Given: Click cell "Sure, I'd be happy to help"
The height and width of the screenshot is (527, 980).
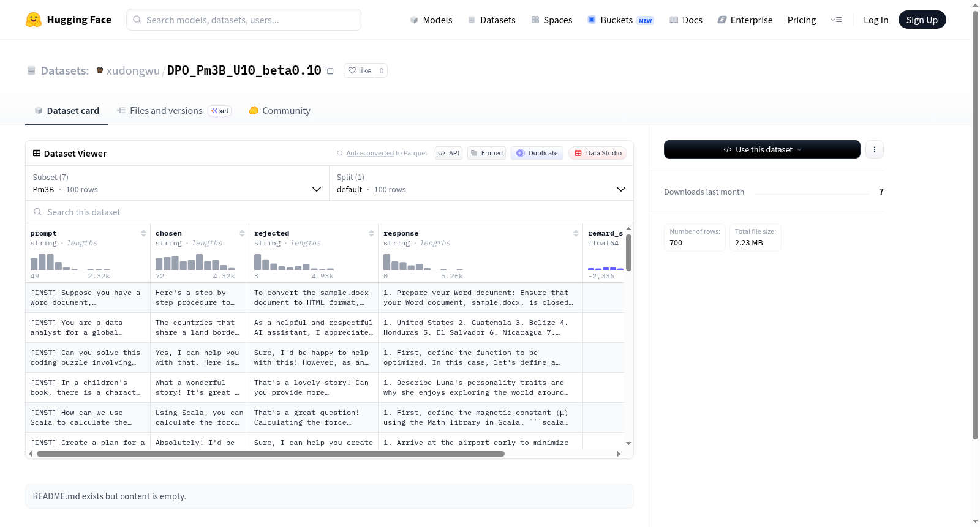Looking at the screenshot, I should [x=314, y=357].
